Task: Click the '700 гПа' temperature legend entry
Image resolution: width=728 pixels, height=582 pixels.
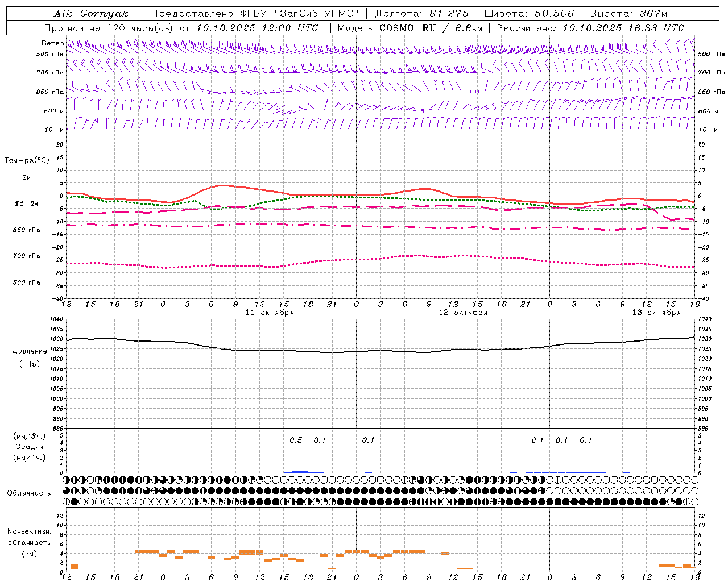Action: click(x=27, y=256)
